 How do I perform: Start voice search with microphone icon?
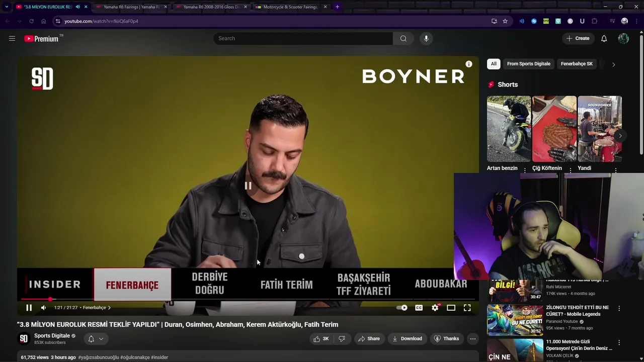[x=426, y=38]
